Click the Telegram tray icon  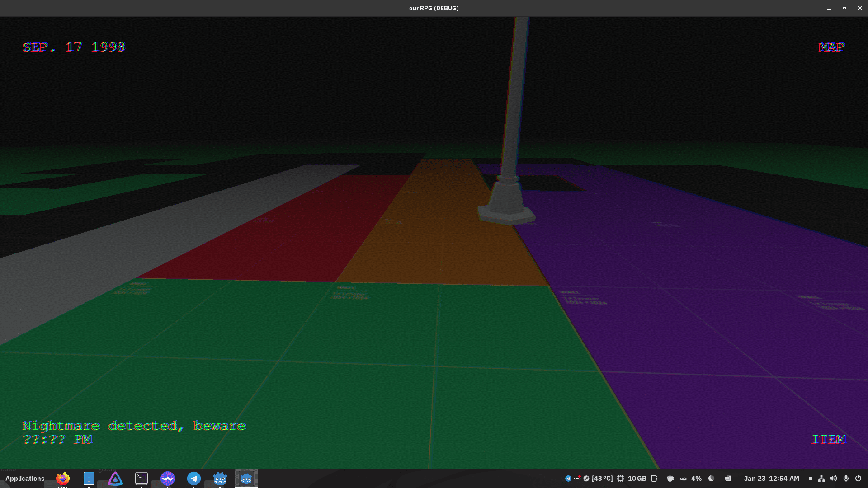568,479
